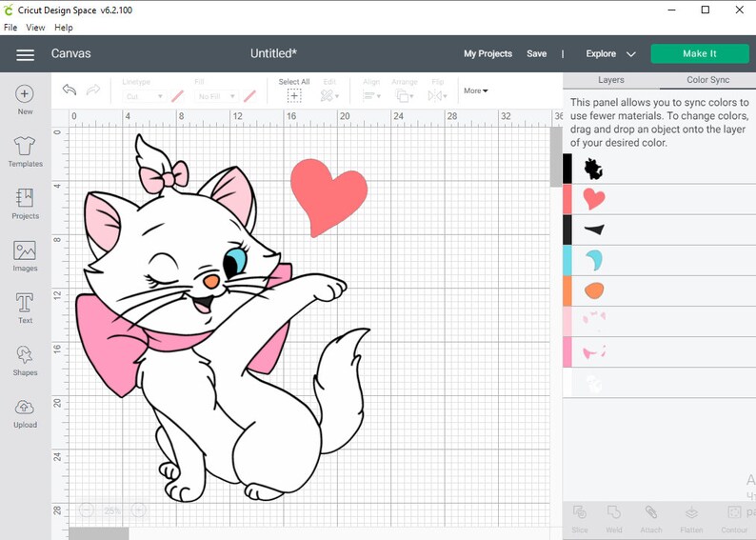This screenshot has width=756, height=540.
Task: Open the Explore machine dropdown
Action: [611, 54]
